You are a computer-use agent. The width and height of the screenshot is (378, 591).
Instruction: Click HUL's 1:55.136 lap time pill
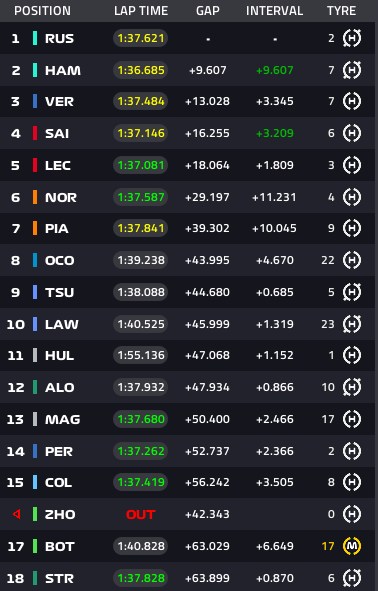point(141,355)
